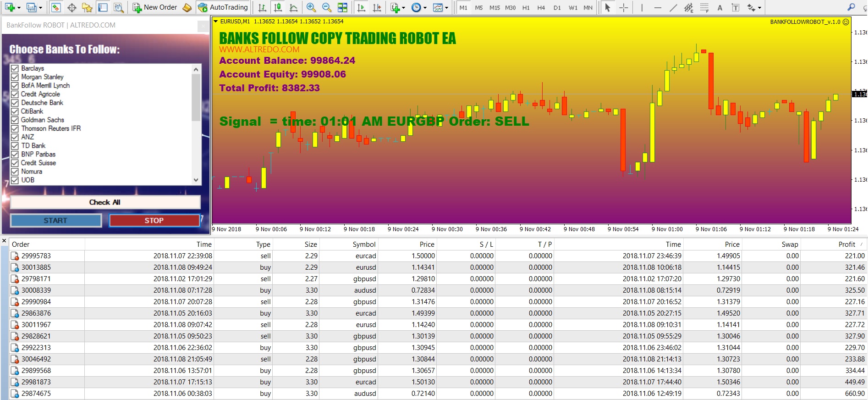The image size is (868, 400).
Task: Select the crosshair tool
Action: tap(624, 7)
